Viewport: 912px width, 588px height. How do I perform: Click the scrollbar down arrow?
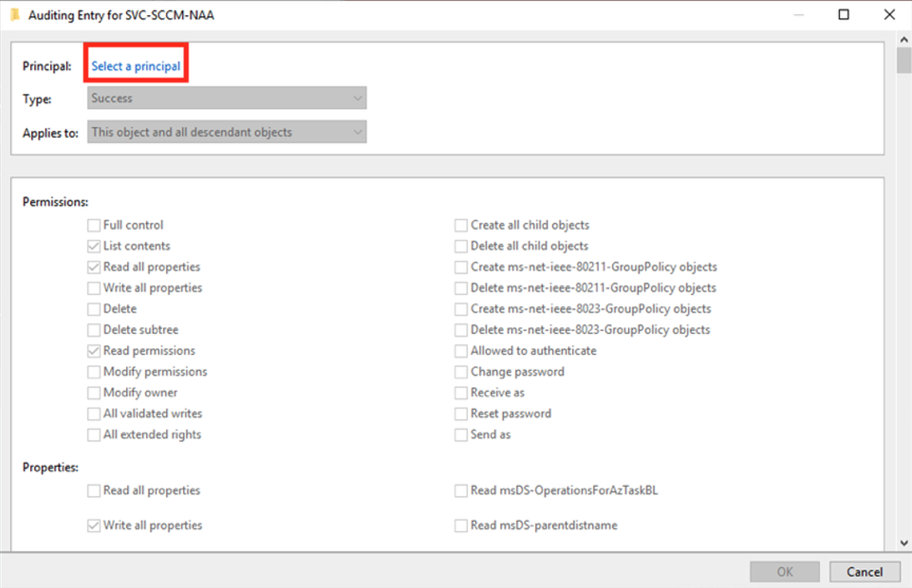[x=904, y=542]
